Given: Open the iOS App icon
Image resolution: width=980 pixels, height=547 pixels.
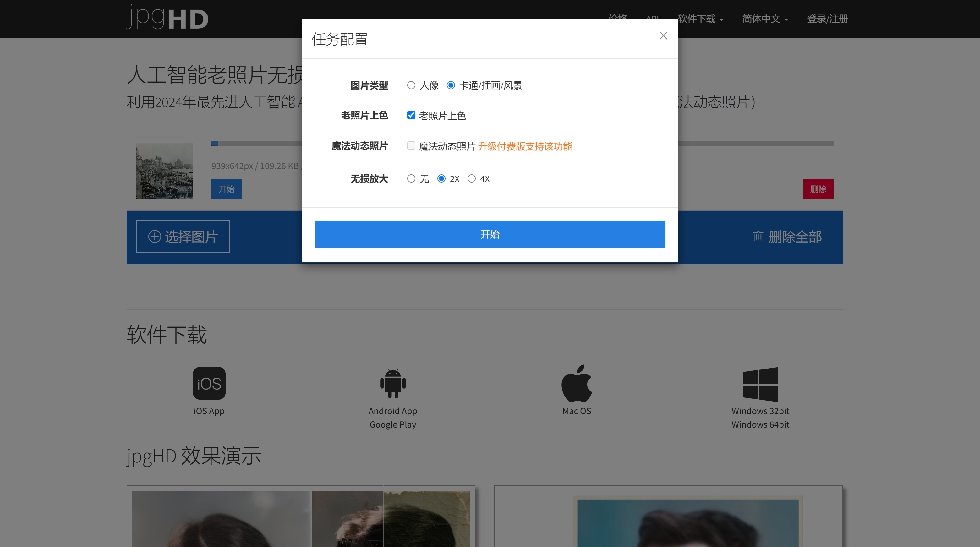Looking at the screenshot, I should (209, 383).
